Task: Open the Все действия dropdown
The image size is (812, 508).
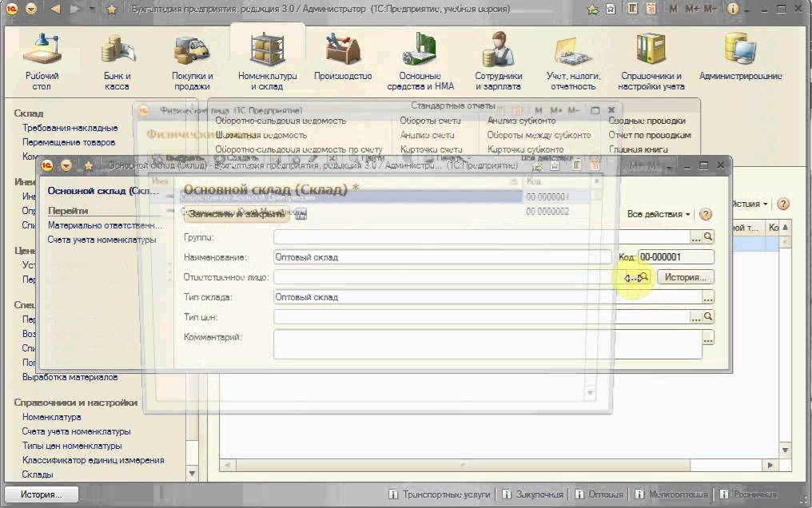Action: (x=659, y=214)
